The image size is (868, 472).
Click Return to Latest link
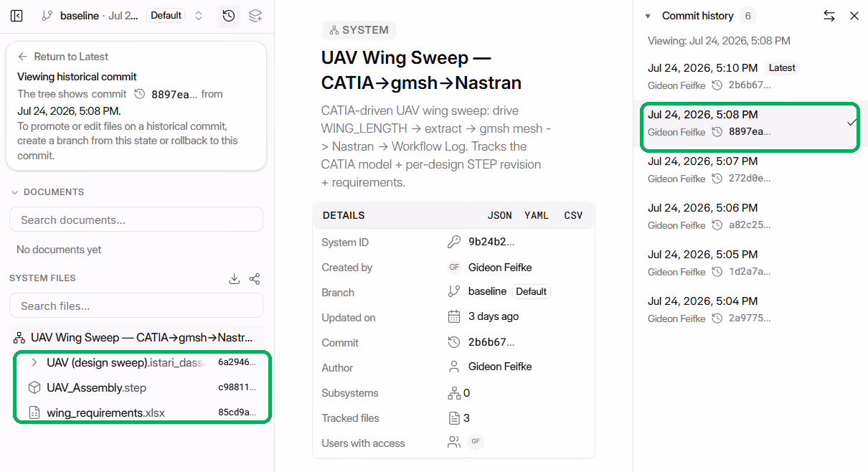[x=63, y=57]
